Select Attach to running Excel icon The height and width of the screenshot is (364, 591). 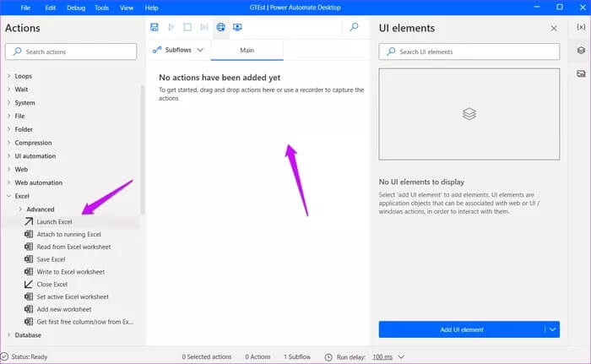click(29, 234)
